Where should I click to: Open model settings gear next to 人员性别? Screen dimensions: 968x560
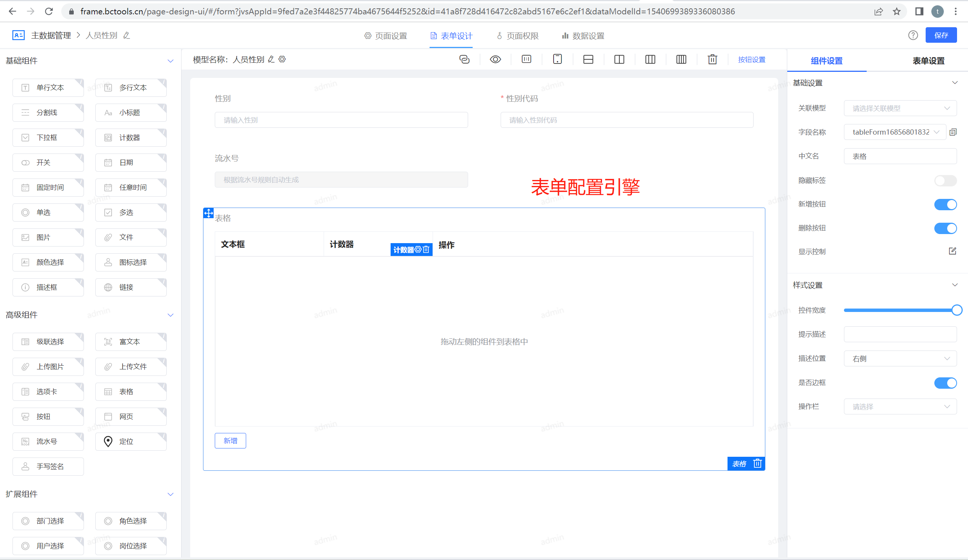tap(282, 59)
